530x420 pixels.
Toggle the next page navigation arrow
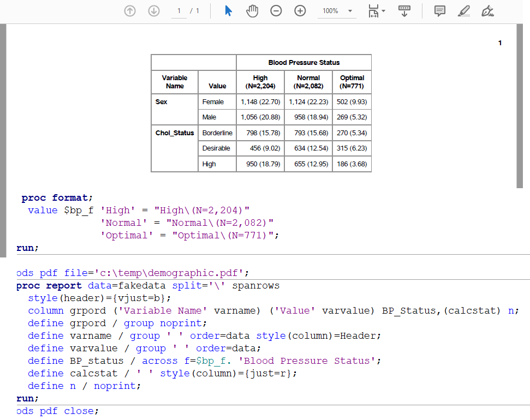[153, 10]
